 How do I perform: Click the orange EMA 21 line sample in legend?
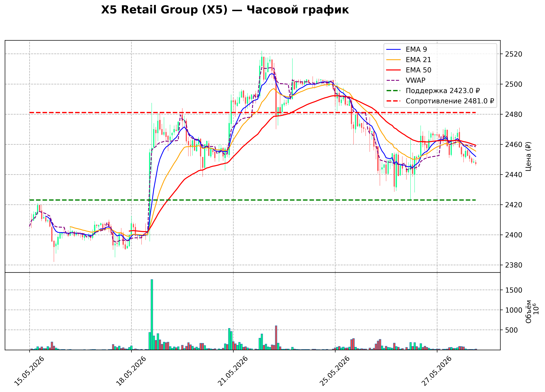coord(393,60)
